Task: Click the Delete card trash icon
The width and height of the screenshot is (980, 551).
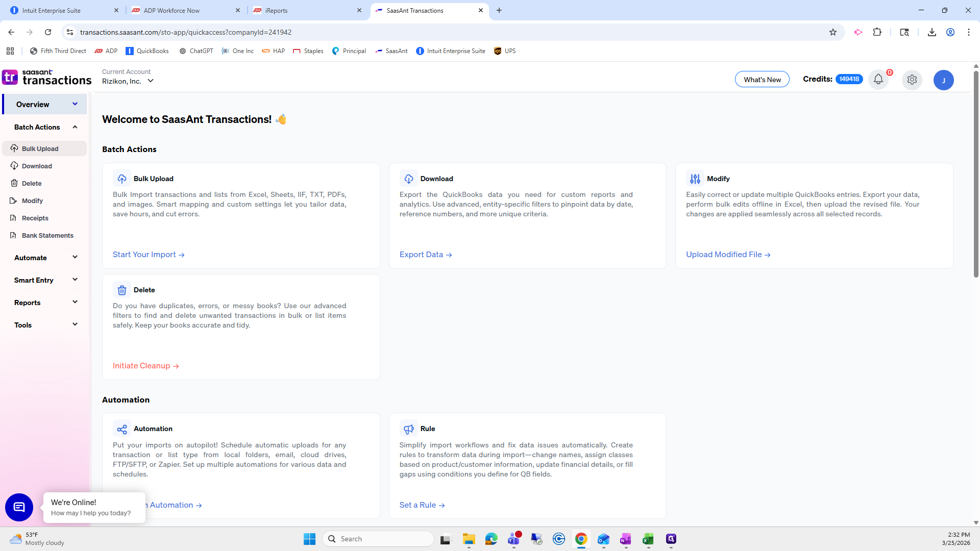Action: point(122,290)
